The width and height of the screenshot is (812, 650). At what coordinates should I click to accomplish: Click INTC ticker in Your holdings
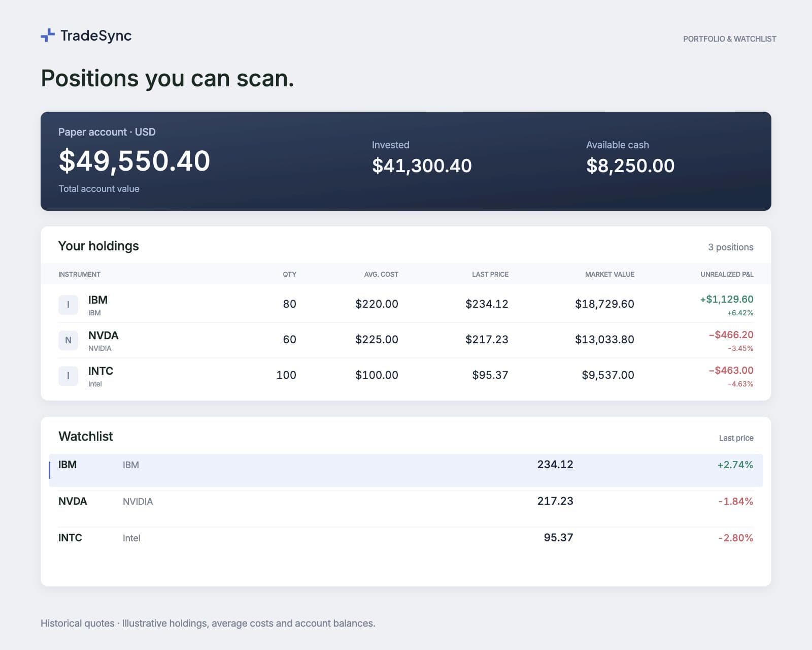[x=100, y=371]
